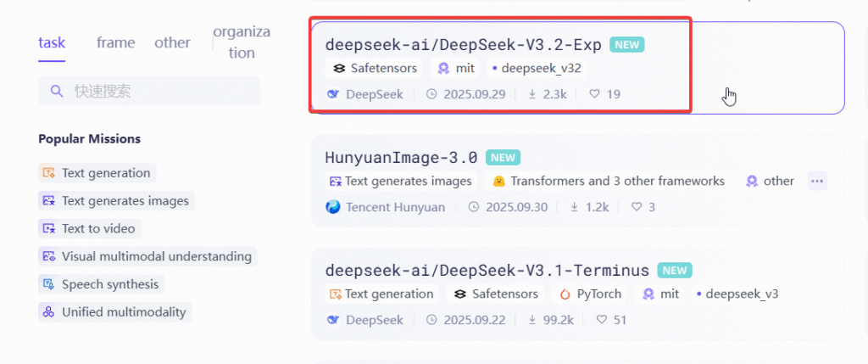This screenshot has height=364, width=868.
Task: Click the DeepSeek whale logo on V3.2-Exp
Action: (333, 94)
